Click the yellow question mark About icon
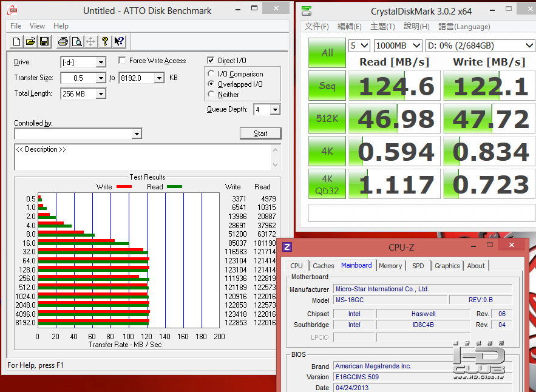Image resolution: width=536 pixels, height=392 pixels. point(105,41)
